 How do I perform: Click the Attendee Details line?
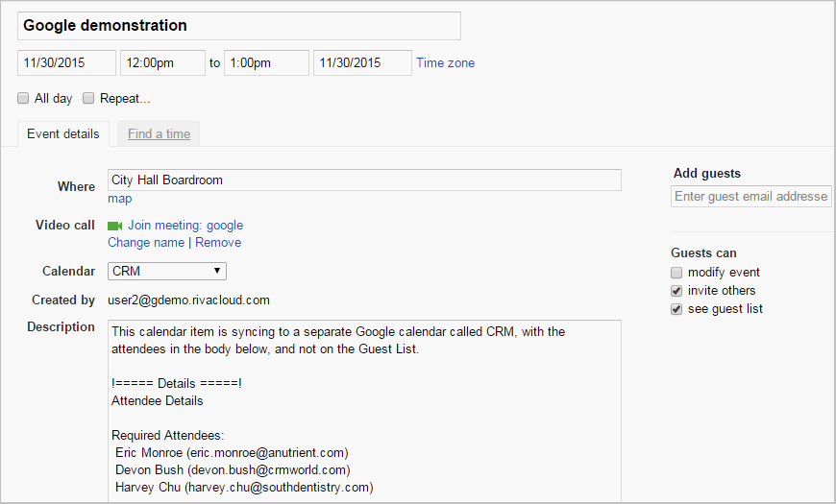click(x=158, y=400)
